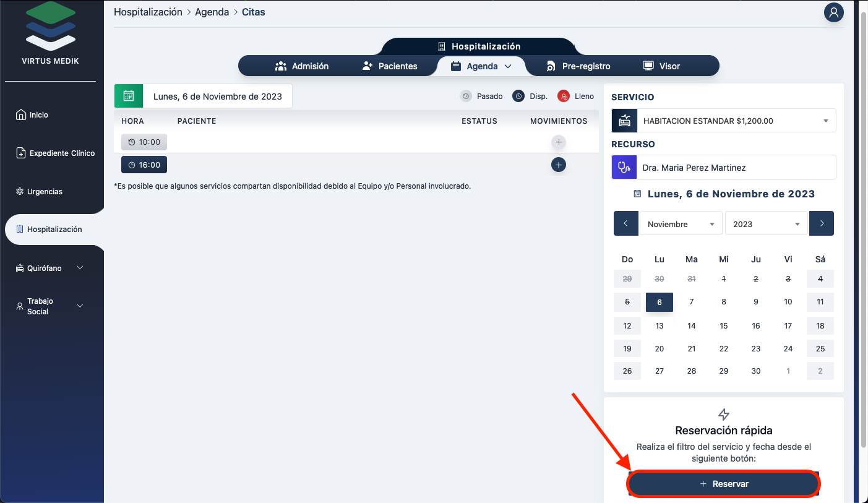868x503 pixels.
Task: Open the Pre-registro tab
Action: click(x=578, y=66)
